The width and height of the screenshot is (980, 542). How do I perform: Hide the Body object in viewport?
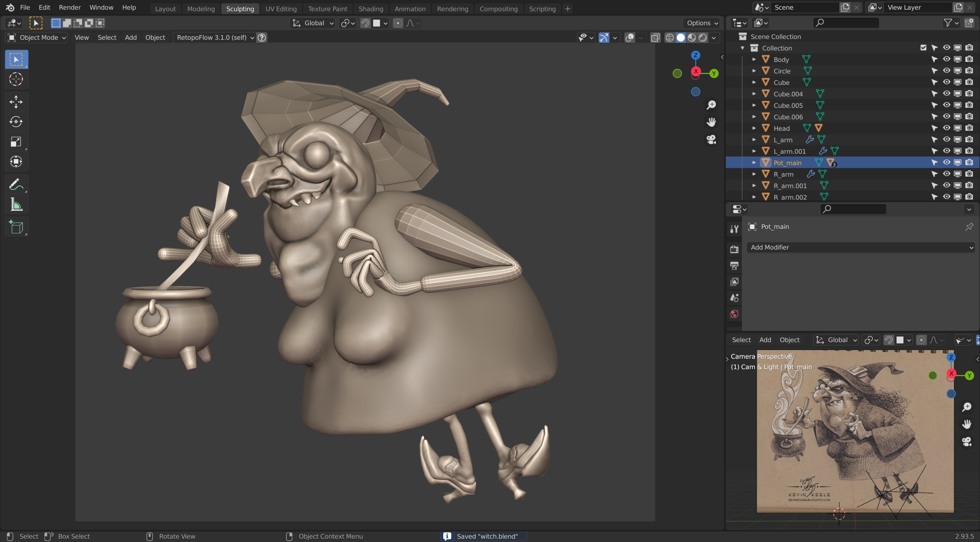[946, 59]
